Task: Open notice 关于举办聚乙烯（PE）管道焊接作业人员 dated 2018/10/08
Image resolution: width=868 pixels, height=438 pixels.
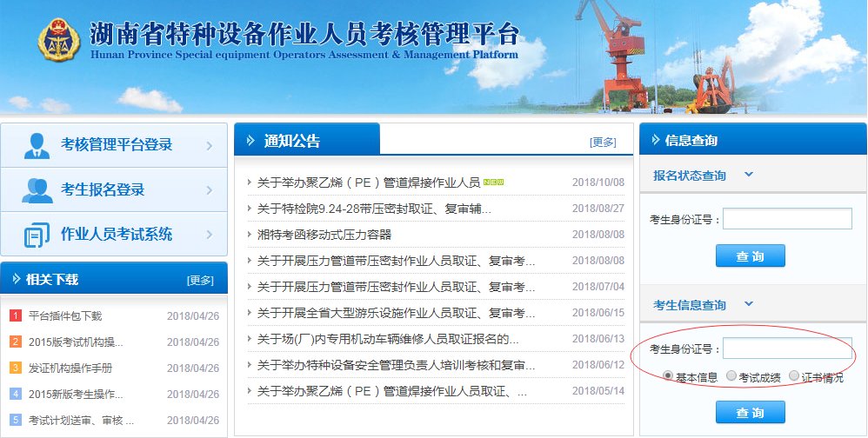Action: point(368,182)
